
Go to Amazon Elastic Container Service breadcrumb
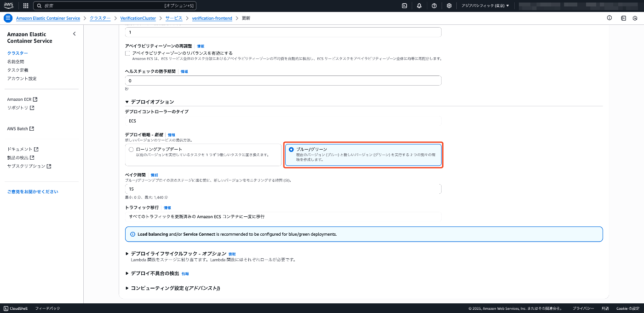click(48, 18)
